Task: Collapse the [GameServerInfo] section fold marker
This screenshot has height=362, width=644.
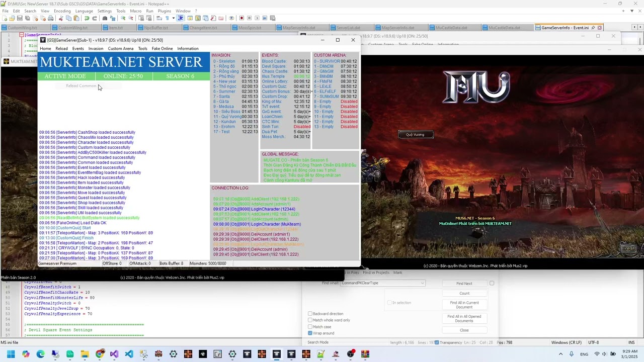Action: click(21, 35)
